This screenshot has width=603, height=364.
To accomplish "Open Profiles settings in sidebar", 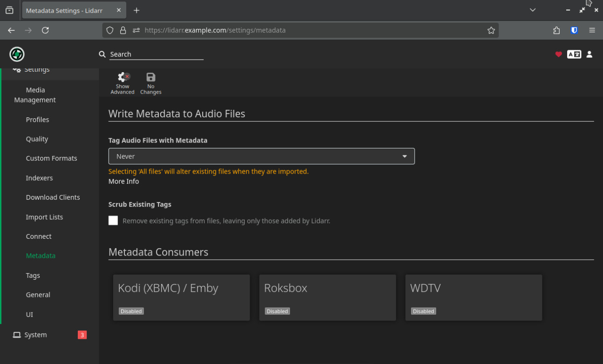I will click(x=37, y=120).
